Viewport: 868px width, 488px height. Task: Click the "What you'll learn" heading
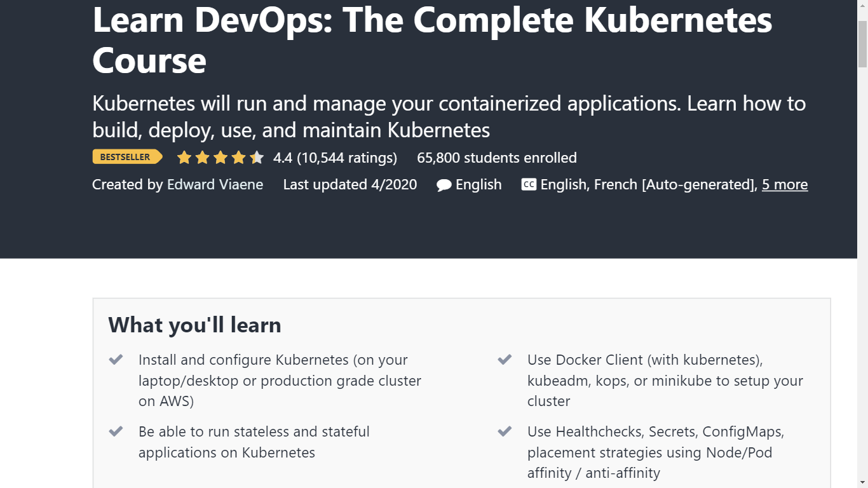[x=194, y=325]
